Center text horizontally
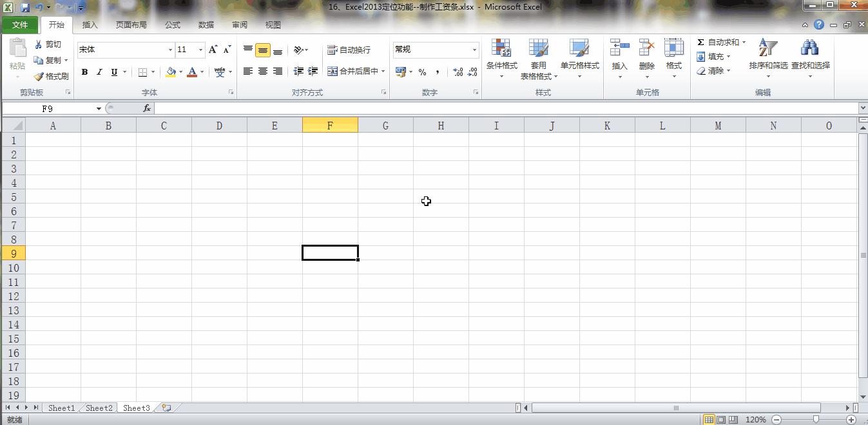This screenshot has width=868, height=425. point(263,71)
